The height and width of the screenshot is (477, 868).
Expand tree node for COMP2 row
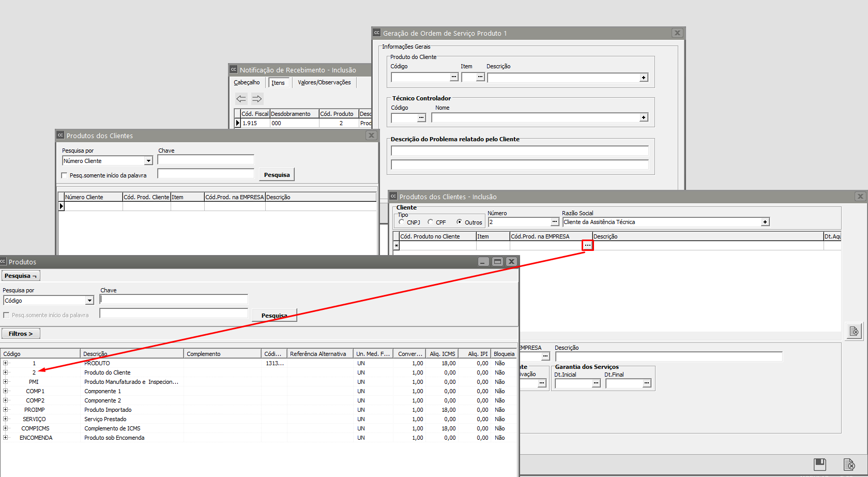tap(6, 400)
